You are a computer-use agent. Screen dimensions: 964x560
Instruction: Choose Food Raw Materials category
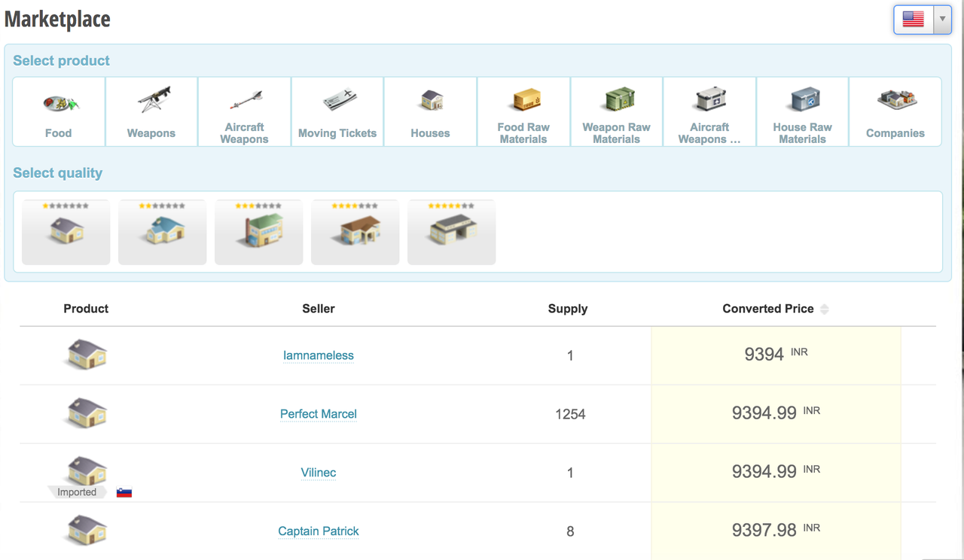[x=523, y=111]
